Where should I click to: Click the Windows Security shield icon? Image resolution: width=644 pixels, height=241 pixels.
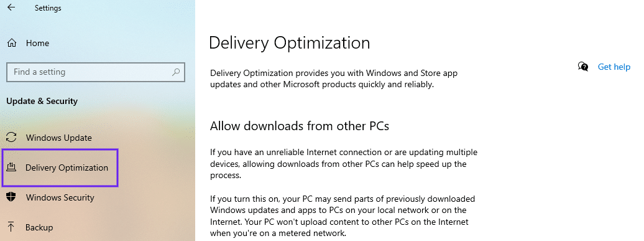pyautogui.click(x=11, y=197)
